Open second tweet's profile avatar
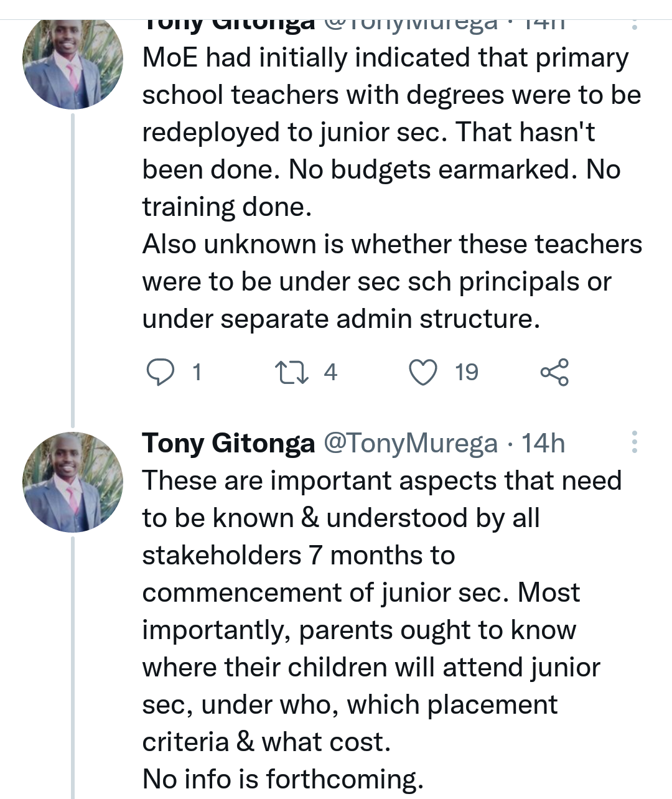This screenshot has height=799, width=672. [73, 482]
